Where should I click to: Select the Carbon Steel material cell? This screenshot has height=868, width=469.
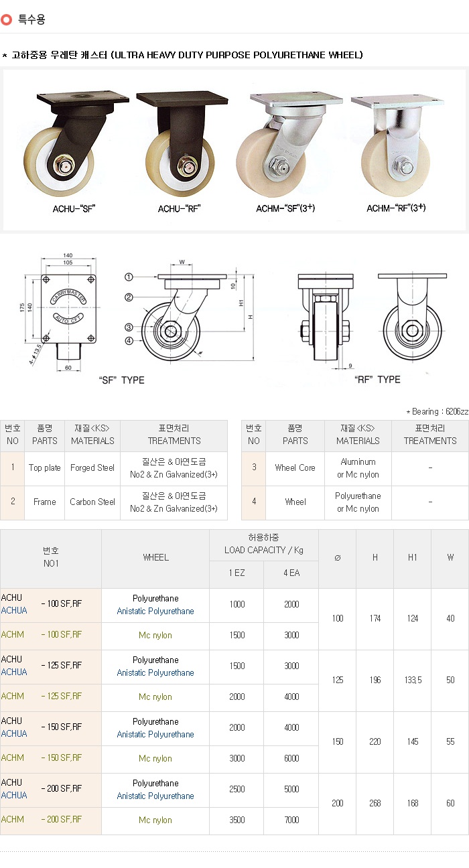click(92, 502)
